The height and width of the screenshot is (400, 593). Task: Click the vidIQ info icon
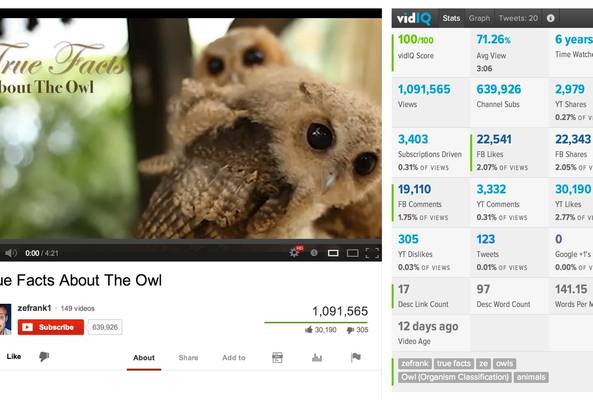pos(551,18)
